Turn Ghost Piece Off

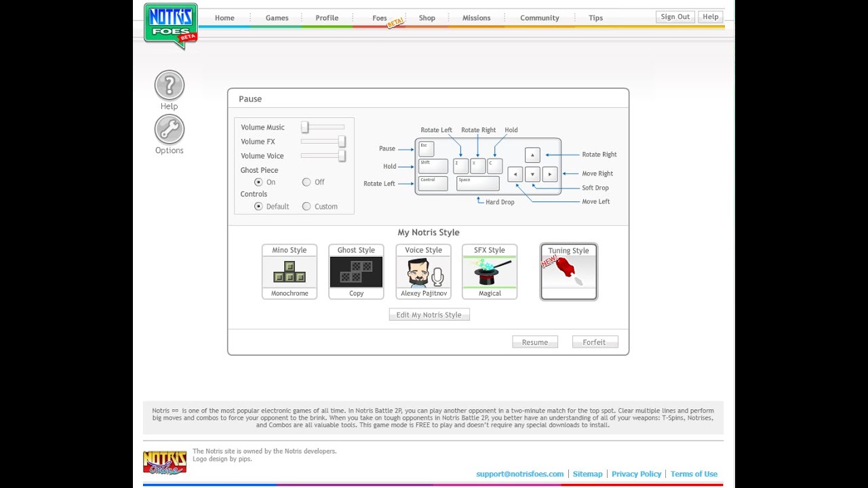click(307, 182)
